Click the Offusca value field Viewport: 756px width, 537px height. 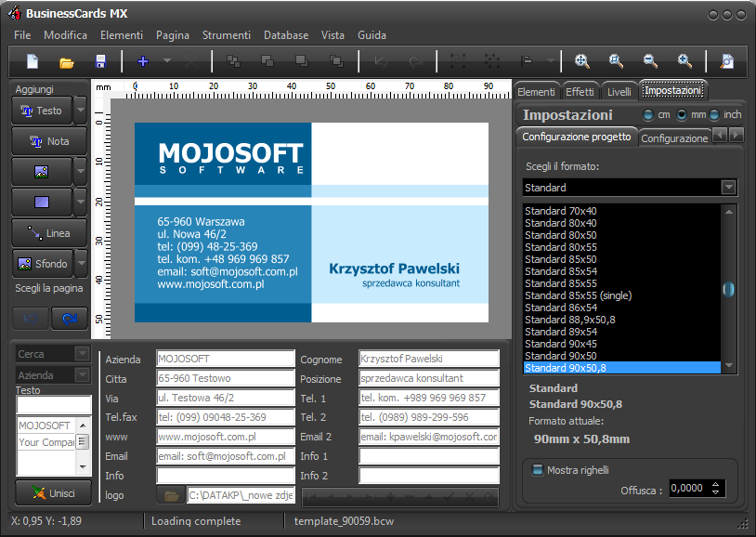689,488
